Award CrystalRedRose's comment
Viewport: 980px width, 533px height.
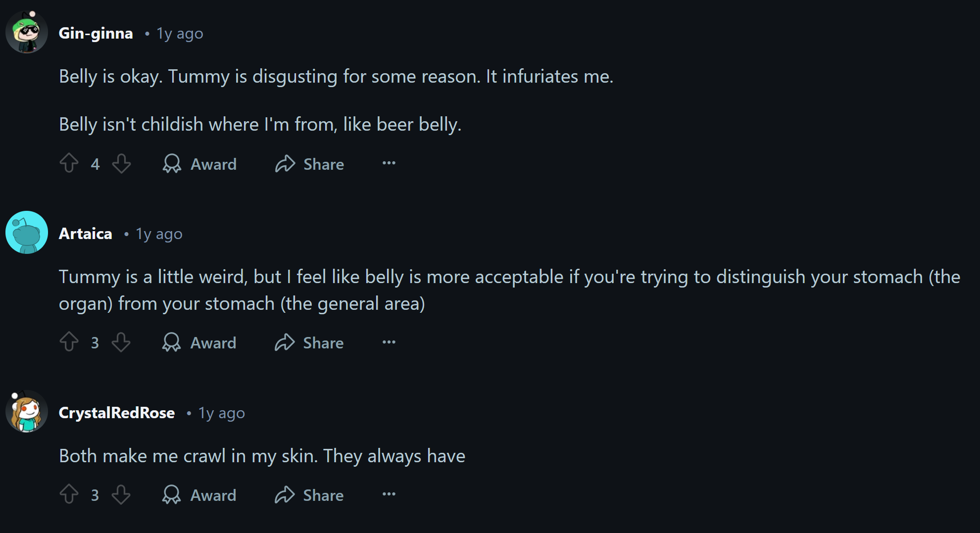pos(199,495)
